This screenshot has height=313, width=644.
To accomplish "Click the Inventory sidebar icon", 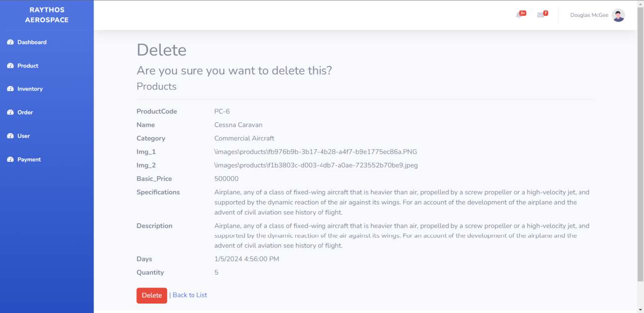I will coord(10,89).
